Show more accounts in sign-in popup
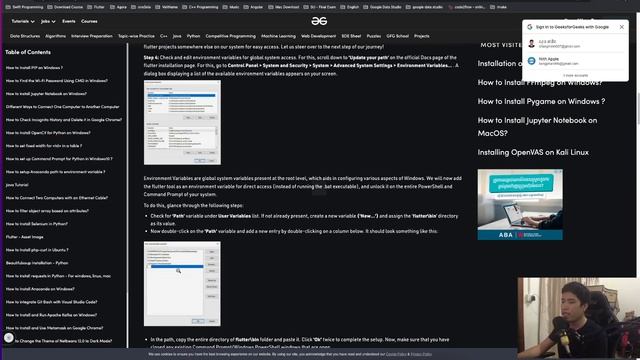 tap(576, 76)
